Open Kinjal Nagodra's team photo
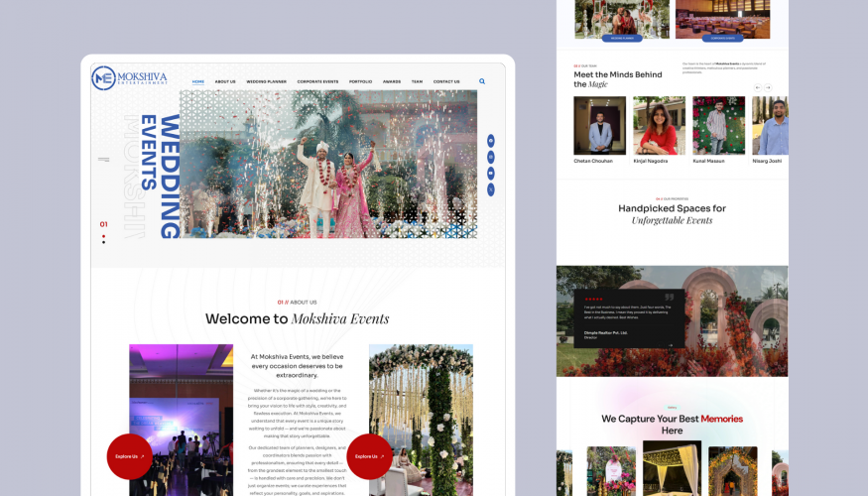Viewport: 868px width, 496px height. [660, 126]
